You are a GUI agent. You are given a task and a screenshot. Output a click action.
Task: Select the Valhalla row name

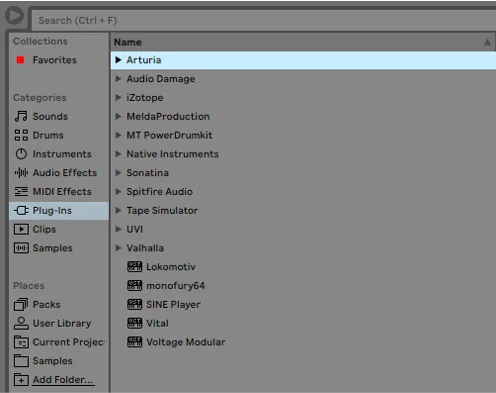pyautogui.click(x=145, y=248)
